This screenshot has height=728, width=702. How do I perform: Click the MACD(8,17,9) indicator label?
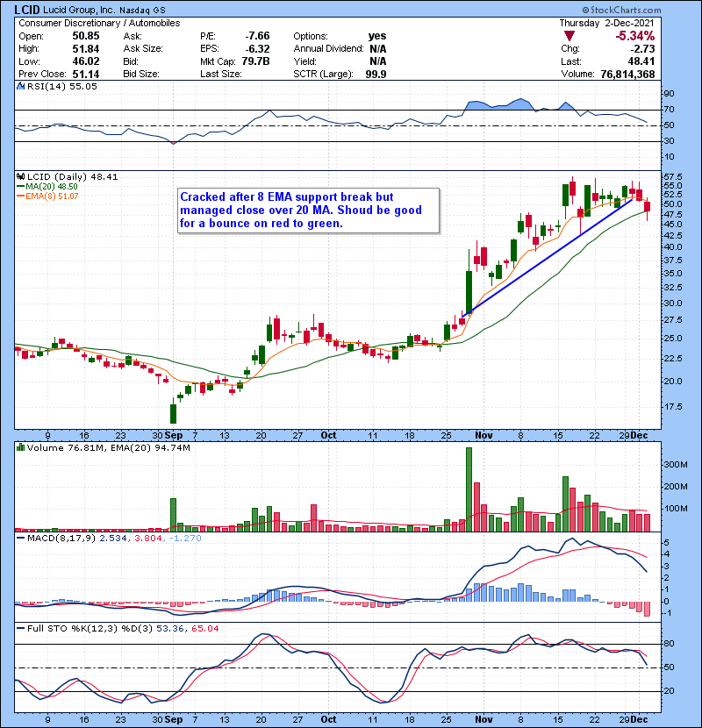(x=61, y=539)
